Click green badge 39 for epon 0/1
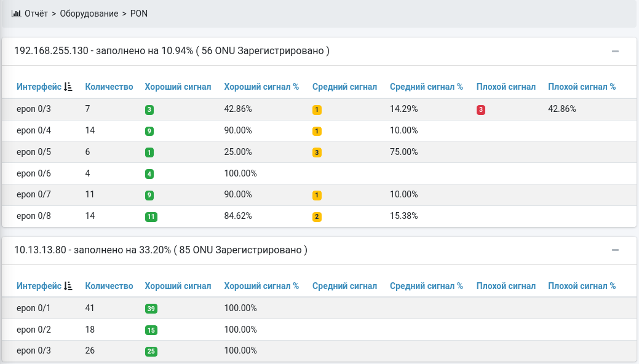This screenshot has width=639, height=364. point(151,309)
